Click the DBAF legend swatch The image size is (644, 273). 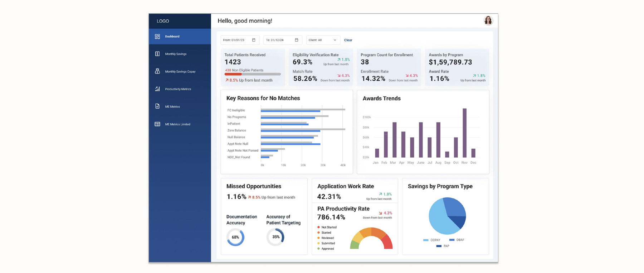(x=452, y=240)
